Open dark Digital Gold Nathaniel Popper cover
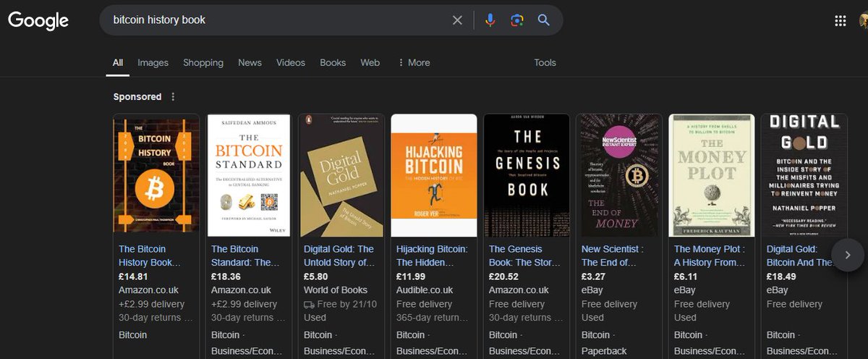The width and height of the screenshot is (868, 359). click(804, 174)
